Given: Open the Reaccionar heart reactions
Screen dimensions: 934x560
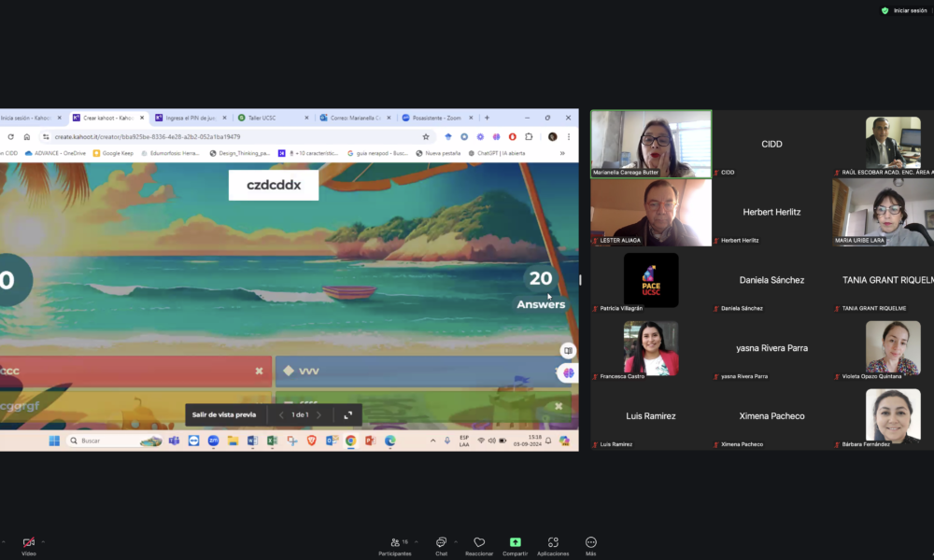Looking at the screenshot, I should click(x=479, y=546).
